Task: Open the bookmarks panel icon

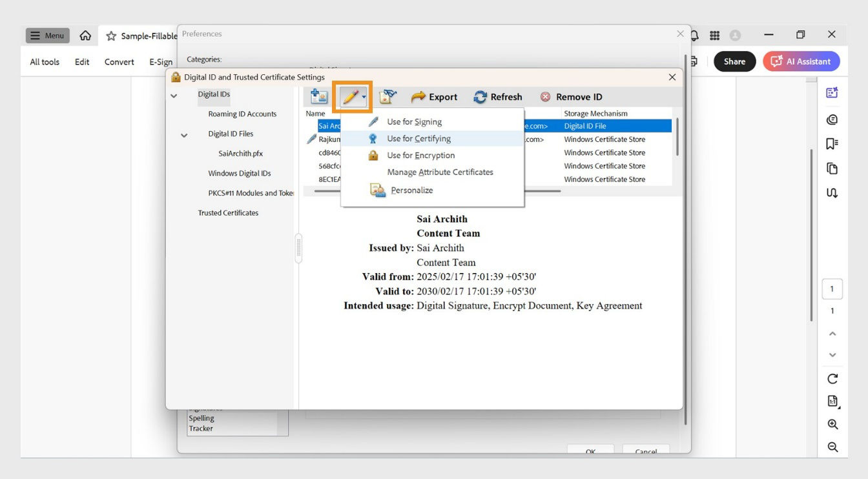Action: coord(832,143)
